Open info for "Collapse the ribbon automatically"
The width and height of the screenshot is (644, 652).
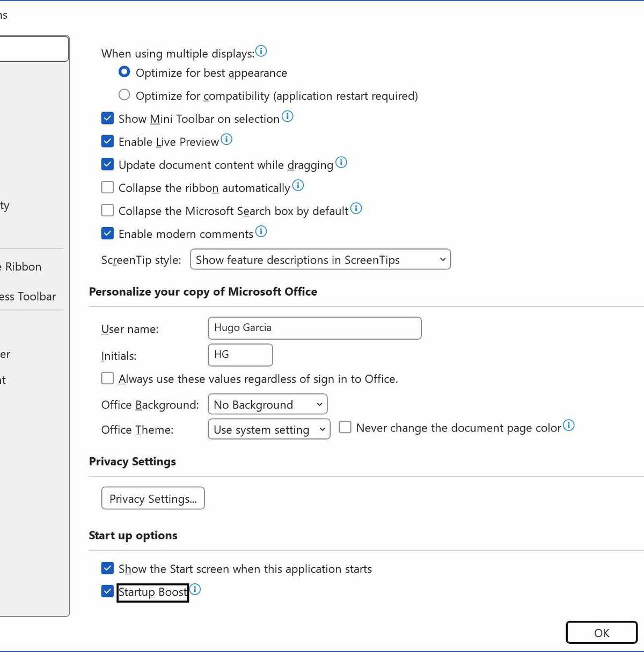(x=298, y=186)
